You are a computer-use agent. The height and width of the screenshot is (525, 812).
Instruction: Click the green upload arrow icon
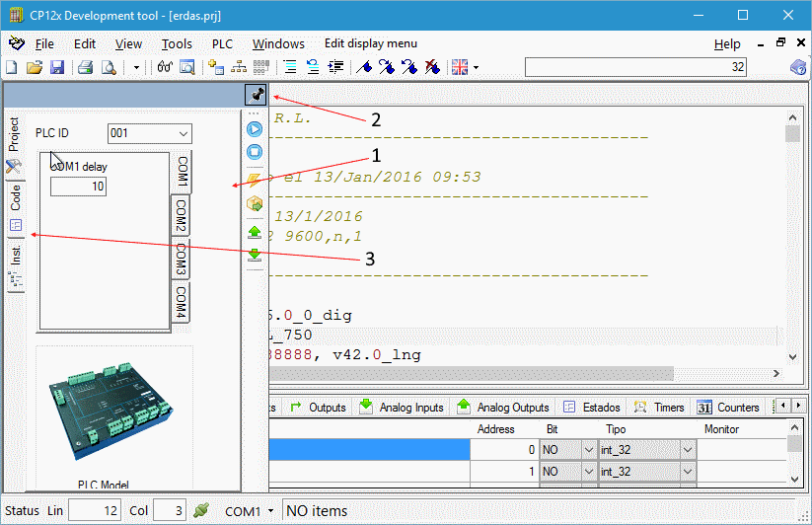tap(255, 232)
